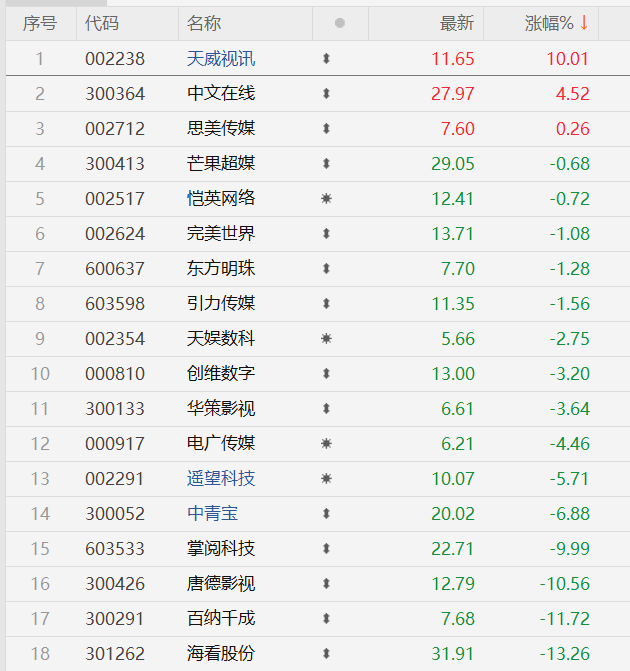Click the marker icon beside 掌阅科技
630x671 pixels.
(326, 549)
